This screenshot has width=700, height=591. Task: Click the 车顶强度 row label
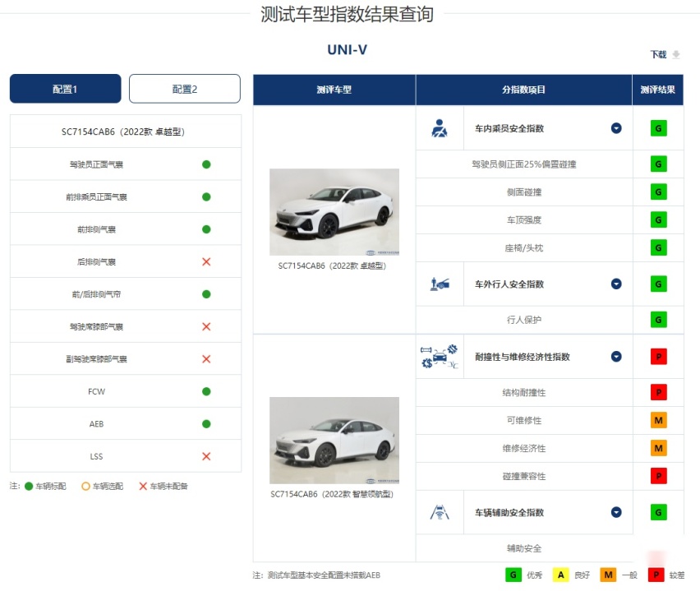524,219
